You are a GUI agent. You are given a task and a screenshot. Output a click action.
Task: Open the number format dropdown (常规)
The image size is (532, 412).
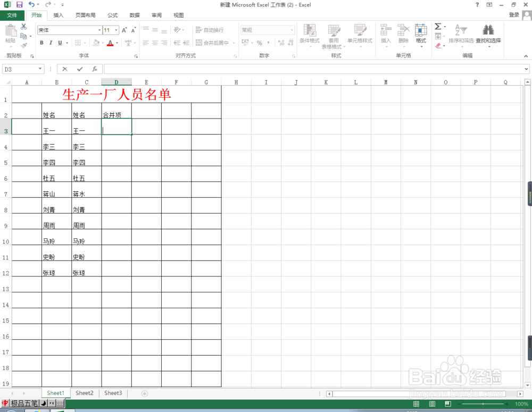pyautogui.click(x=292, y=30)
